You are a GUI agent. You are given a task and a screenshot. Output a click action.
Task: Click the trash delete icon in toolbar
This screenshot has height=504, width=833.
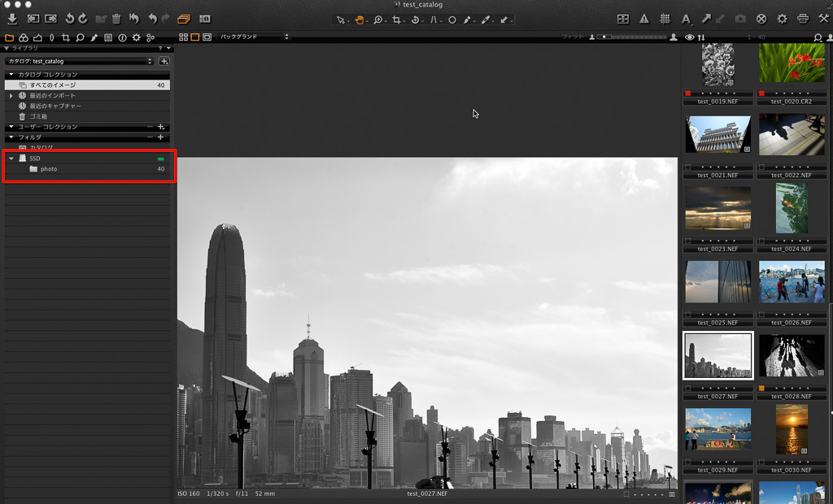pos(116,19)
